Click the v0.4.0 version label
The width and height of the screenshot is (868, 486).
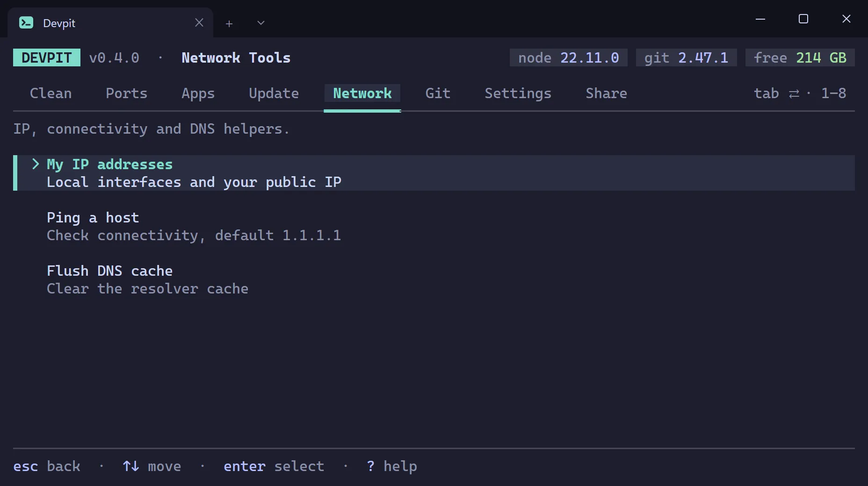click(114, 57)
